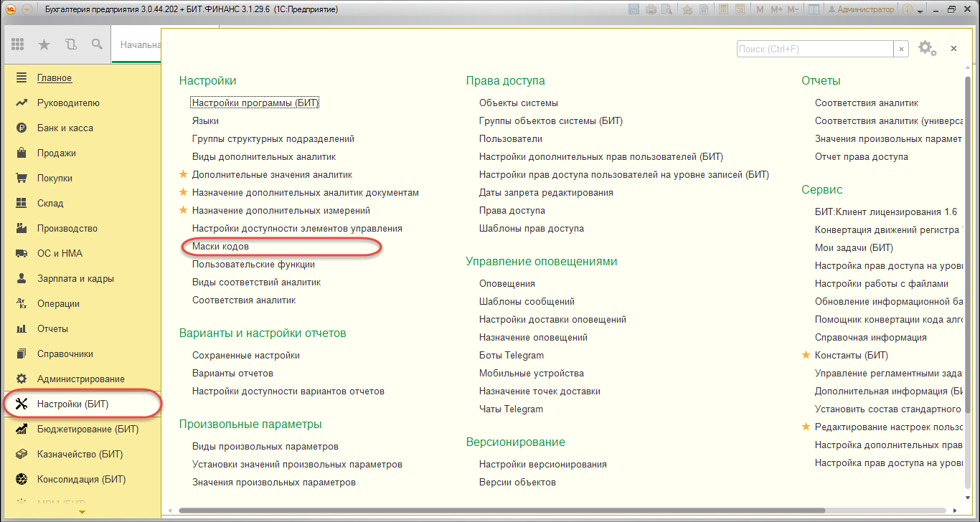Clear the search field with its x button

(x=901, y=49)
